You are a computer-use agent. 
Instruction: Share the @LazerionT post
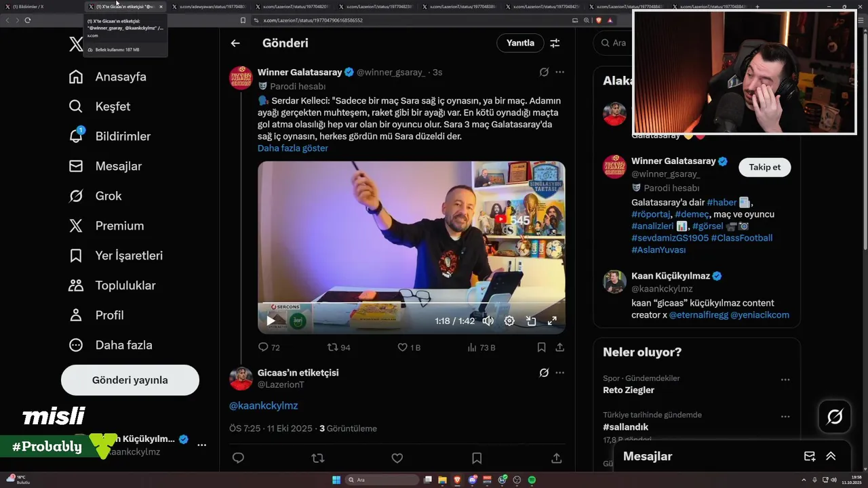556,458
